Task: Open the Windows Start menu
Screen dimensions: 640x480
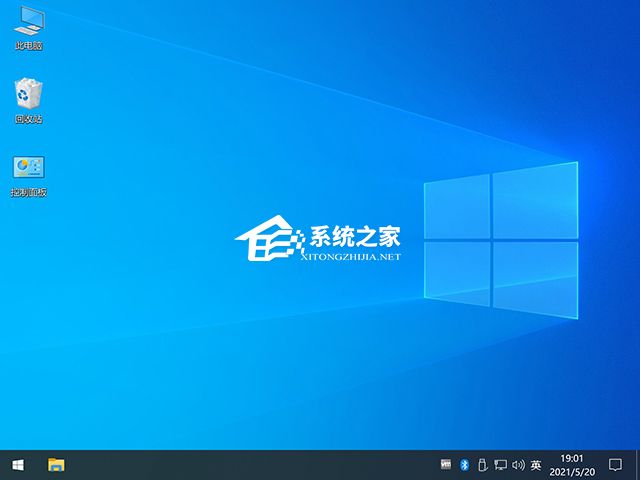Action: point(18,465)
